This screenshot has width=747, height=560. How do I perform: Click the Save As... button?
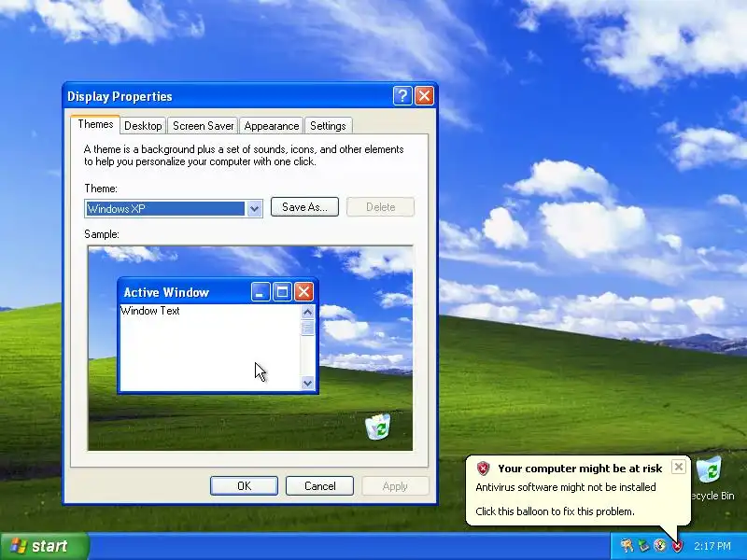[x=304, y=207]
